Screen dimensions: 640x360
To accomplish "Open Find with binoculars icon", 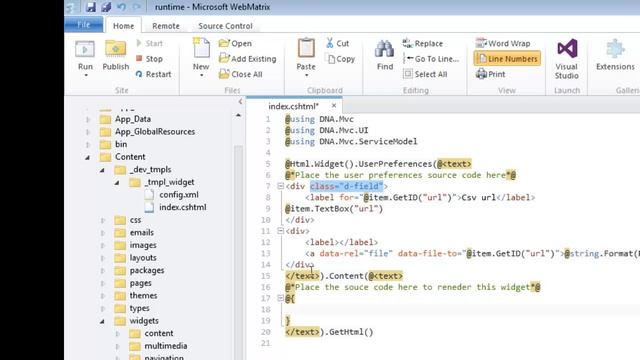I will (x=384, y=50).
